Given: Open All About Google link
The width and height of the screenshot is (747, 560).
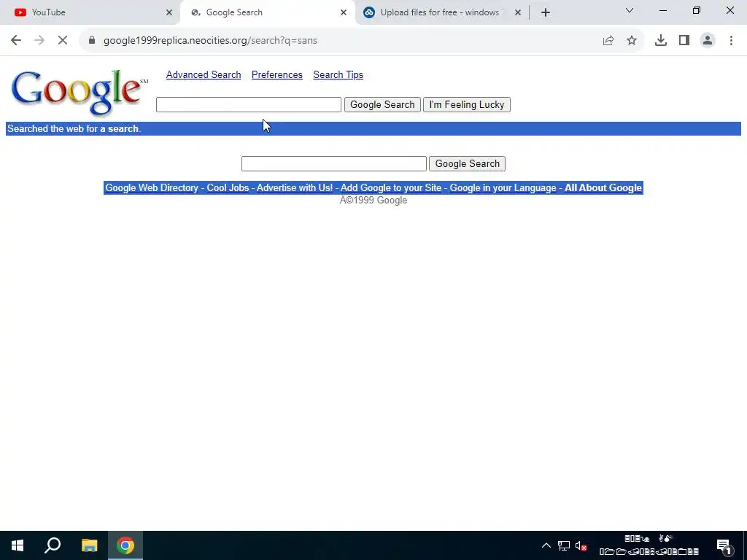Looking at the screenshot, I should pos(603,187).
